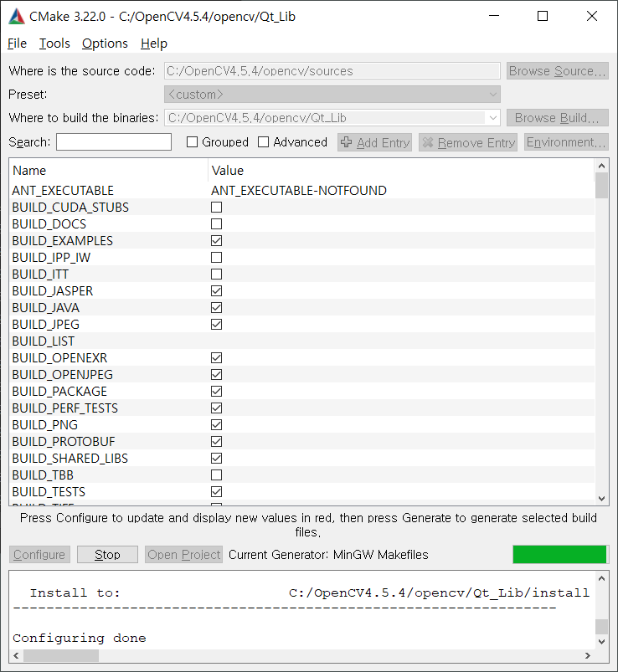Select the ANT_EXECUTABLE row name
618x672 pixels.
coord(63,190)
